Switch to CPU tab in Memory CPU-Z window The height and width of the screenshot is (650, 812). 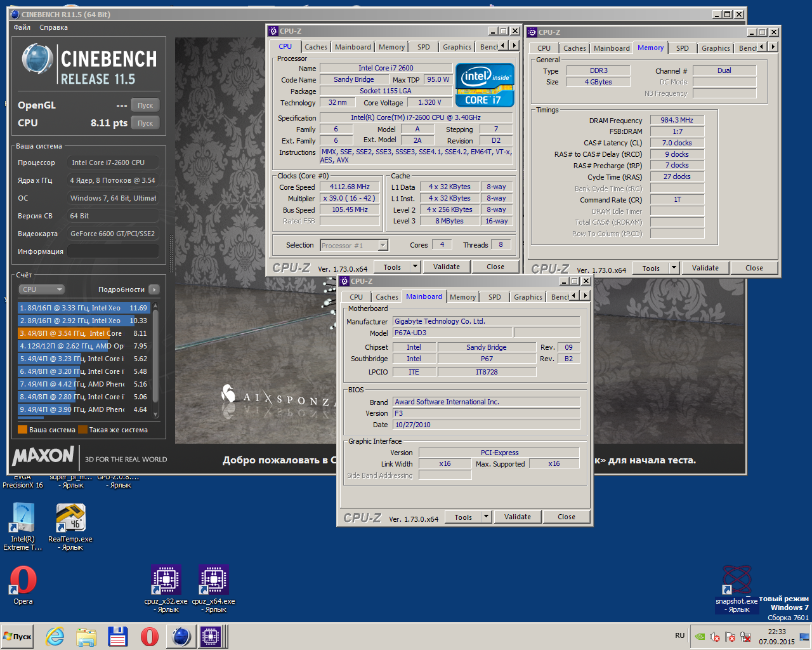[544, 48]
